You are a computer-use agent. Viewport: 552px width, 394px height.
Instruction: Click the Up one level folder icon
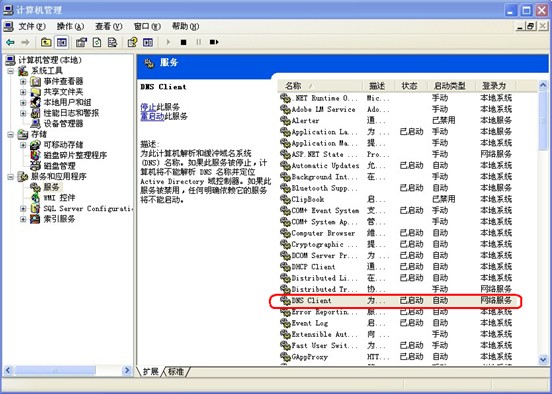pyautogui.click(x=46, y=42)
